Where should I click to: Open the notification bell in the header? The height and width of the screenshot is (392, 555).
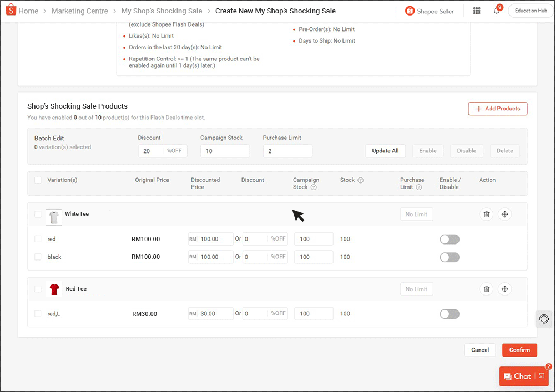pos(496,11)
